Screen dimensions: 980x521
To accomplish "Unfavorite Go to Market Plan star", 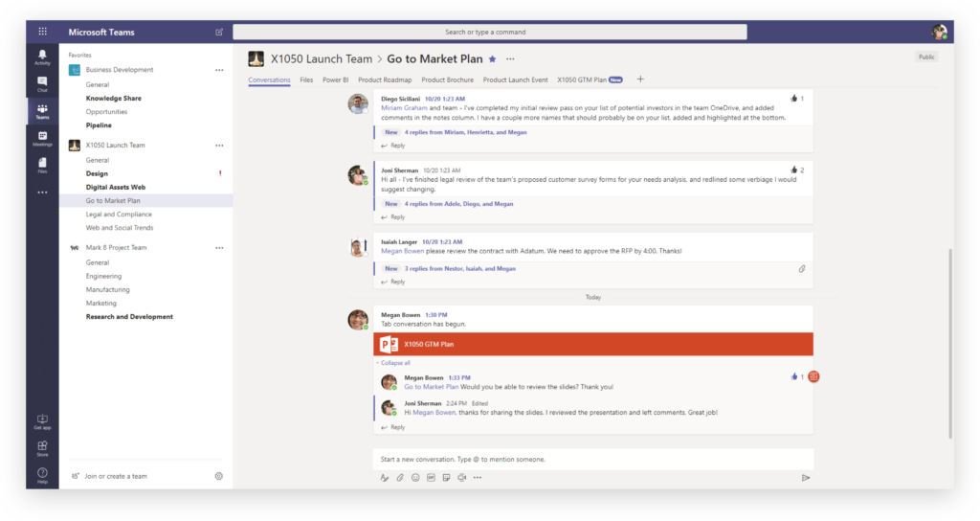I will 493,59.
